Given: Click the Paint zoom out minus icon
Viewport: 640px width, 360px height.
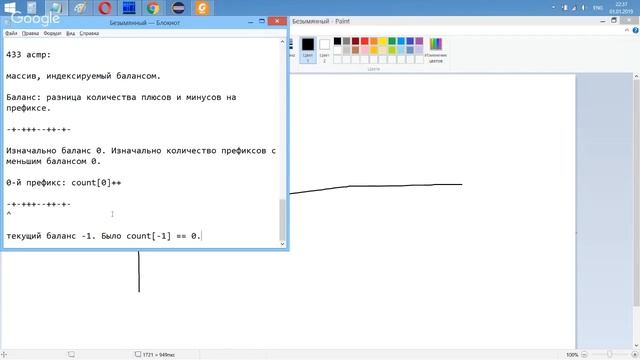Looking at the screenshot, I should click(x=584, y=355).
